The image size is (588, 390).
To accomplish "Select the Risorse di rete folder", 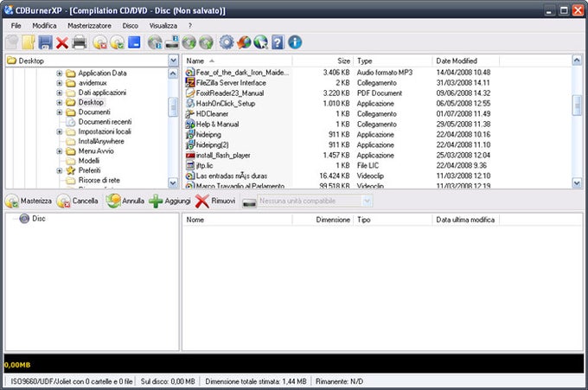I will tap(99, 181).
